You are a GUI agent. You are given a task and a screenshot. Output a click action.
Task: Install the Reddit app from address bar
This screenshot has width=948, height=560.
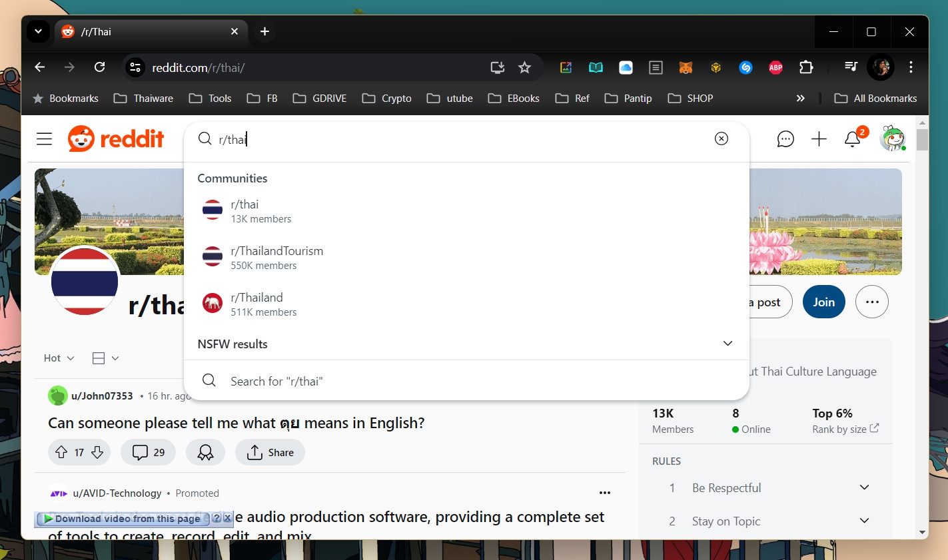[x=497, y=67]
